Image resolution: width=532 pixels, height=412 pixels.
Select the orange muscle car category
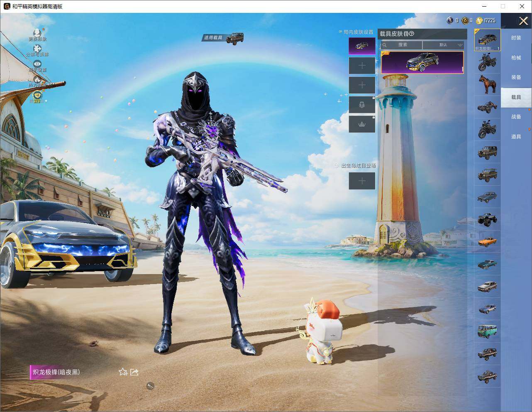coord(488,242)
